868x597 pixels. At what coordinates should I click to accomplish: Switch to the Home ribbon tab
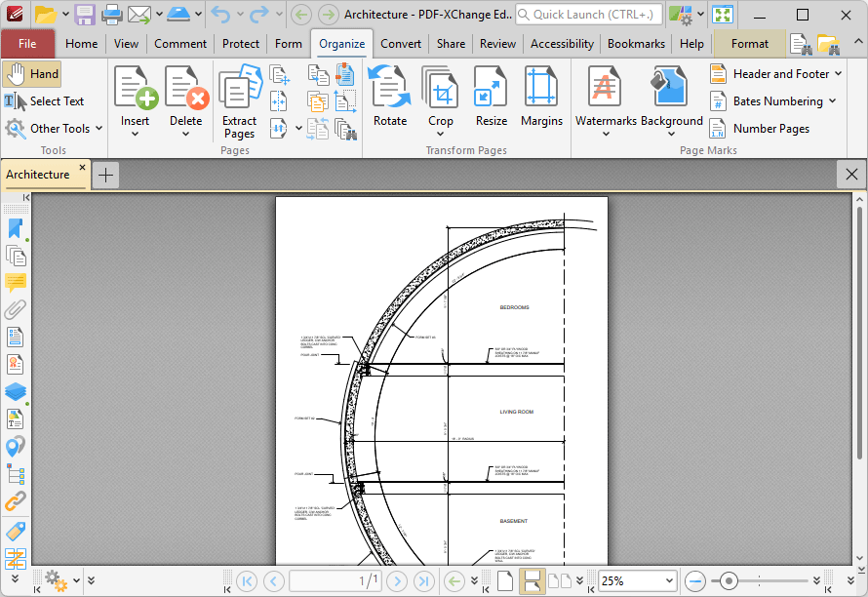point(81,44)
